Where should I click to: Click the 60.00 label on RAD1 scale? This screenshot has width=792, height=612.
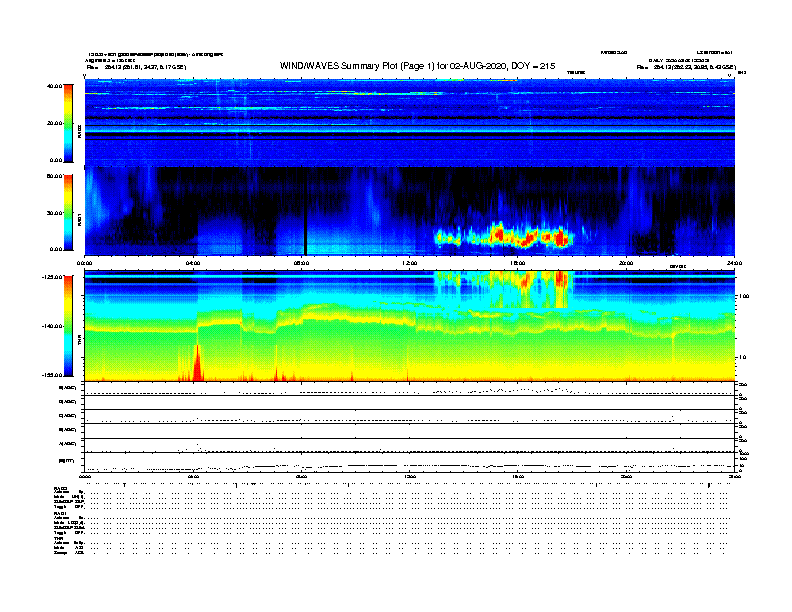54,176
